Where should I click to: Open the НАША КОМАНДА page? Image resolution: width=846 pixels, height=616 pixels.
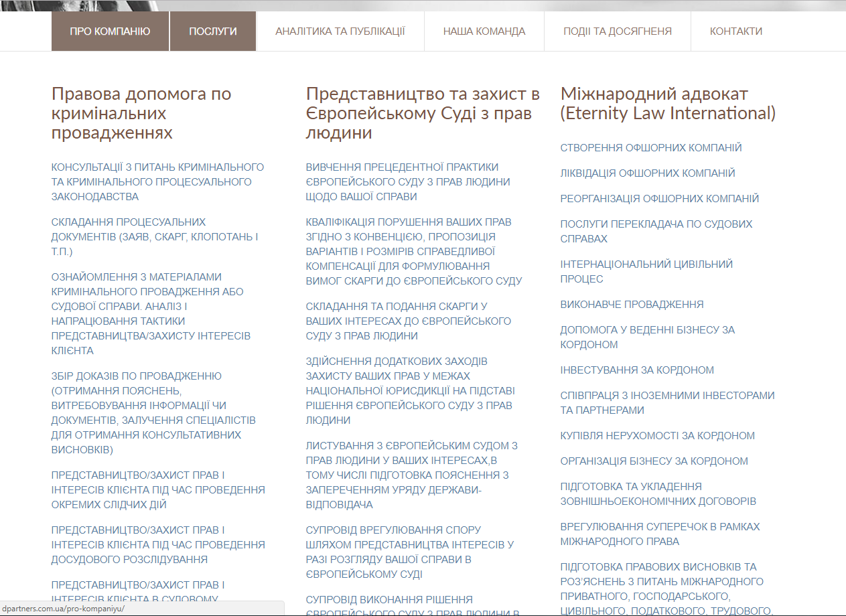pos(484,31)
